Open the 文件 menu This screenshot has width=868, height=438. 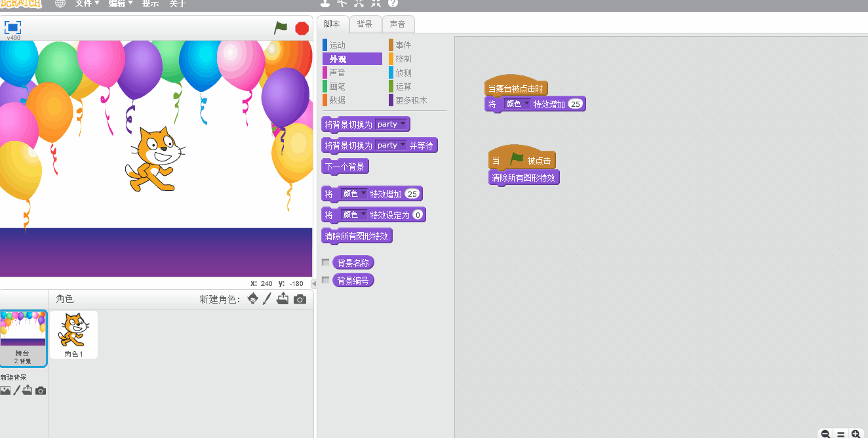click(87, 3)
